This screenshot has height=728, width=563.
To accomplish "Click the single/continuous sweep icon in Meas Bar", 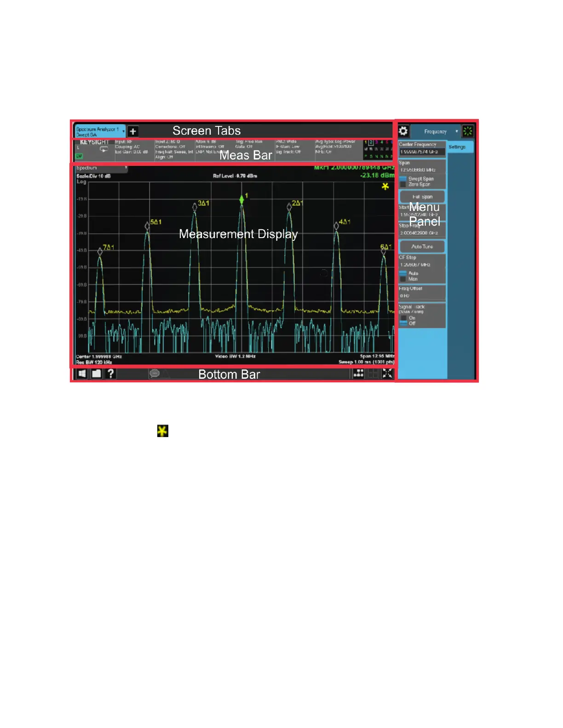I will tap(104, 149).
